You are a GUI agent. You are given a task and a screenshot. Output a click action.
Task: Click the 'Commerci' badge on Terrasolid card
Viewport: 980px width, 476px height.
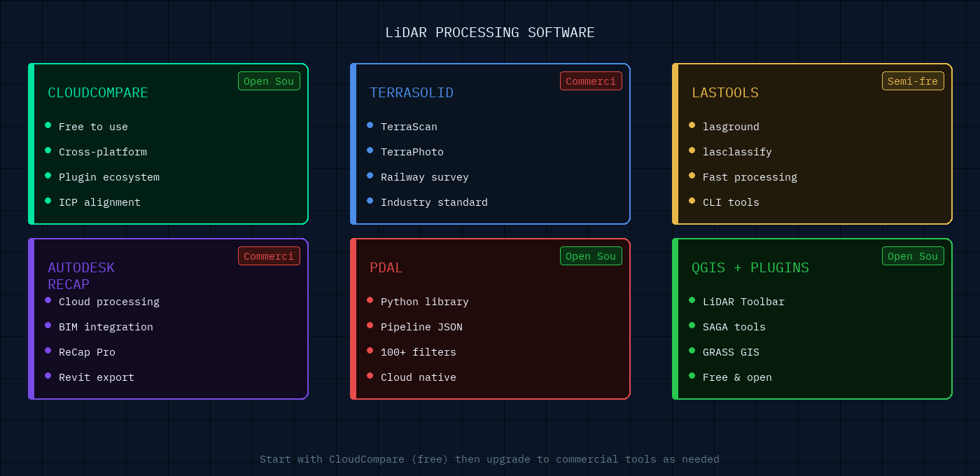pyautogui.click(x=591, y=81)
